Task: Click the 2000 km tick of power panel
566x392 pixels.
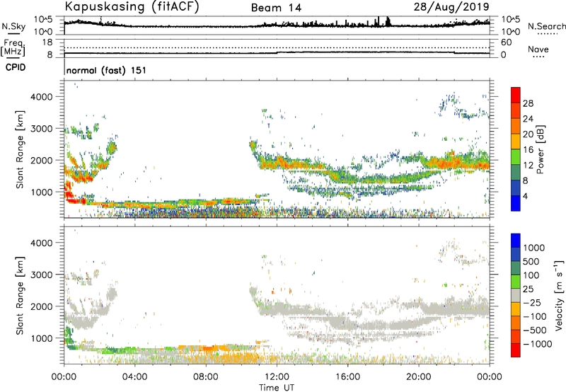Action: tap(42, 160)
